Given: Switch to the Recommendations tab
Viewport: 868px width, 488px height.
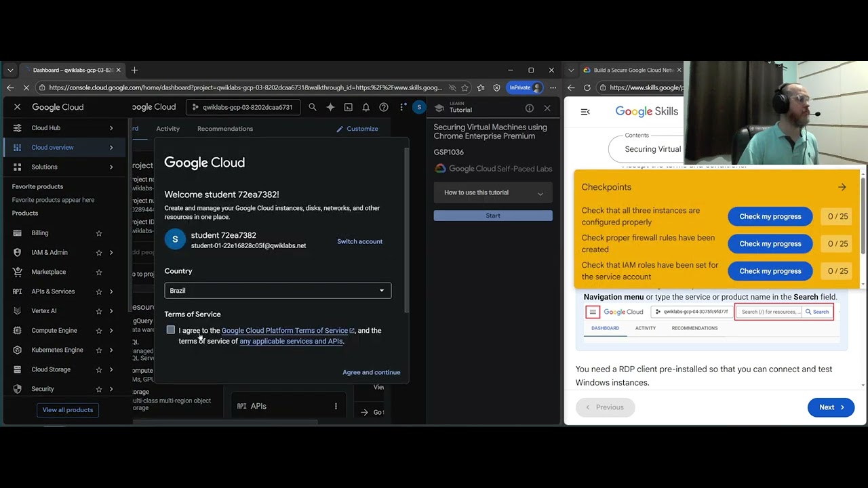Looking at the screenshot, I should [x=225, y=129].
